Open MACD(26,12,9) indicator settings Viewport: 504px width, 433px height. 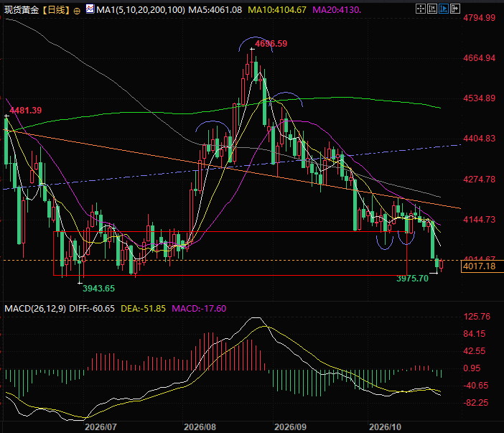(x=35, y=309)
